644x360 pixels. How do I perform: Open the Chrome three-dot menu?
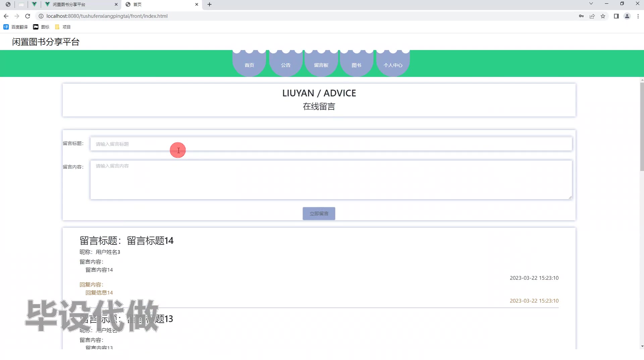point(638,16)
